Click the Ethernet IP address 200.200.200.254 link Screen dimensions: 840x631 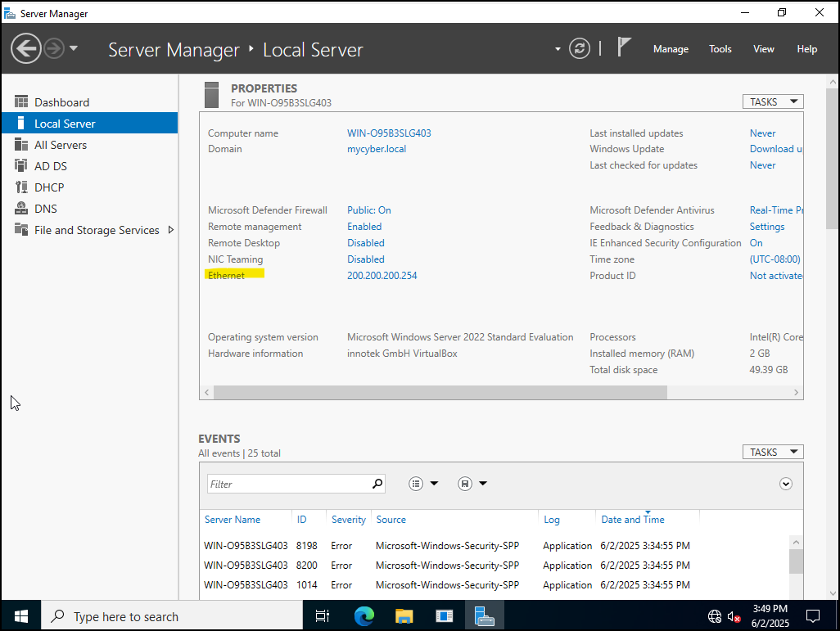382,276
